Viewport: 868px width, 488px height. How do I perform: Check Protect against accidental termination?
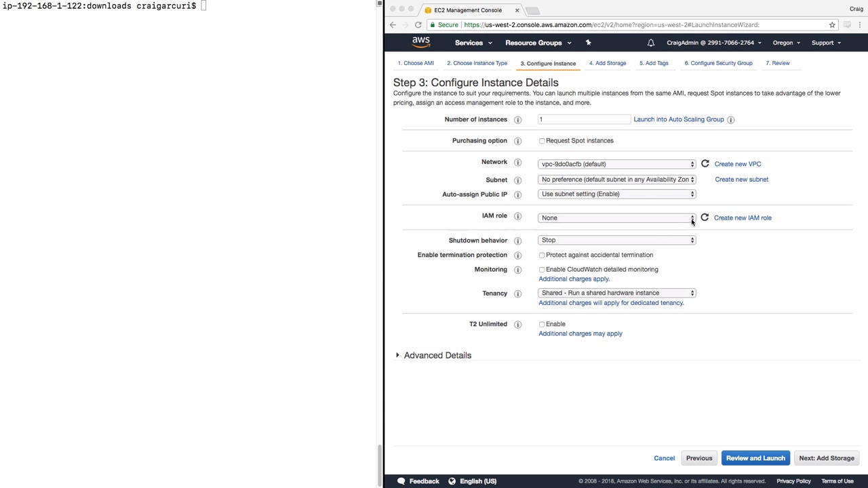(542, 256)
